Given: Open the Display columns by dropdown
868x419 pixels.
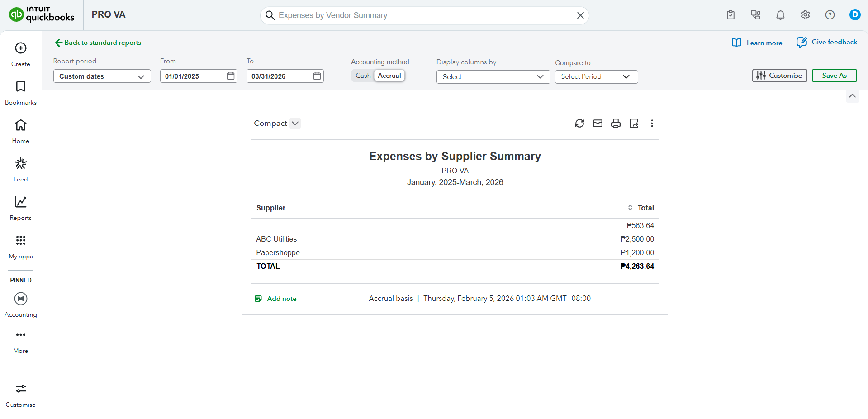Looking at the screenshot, I should point(493,77).
